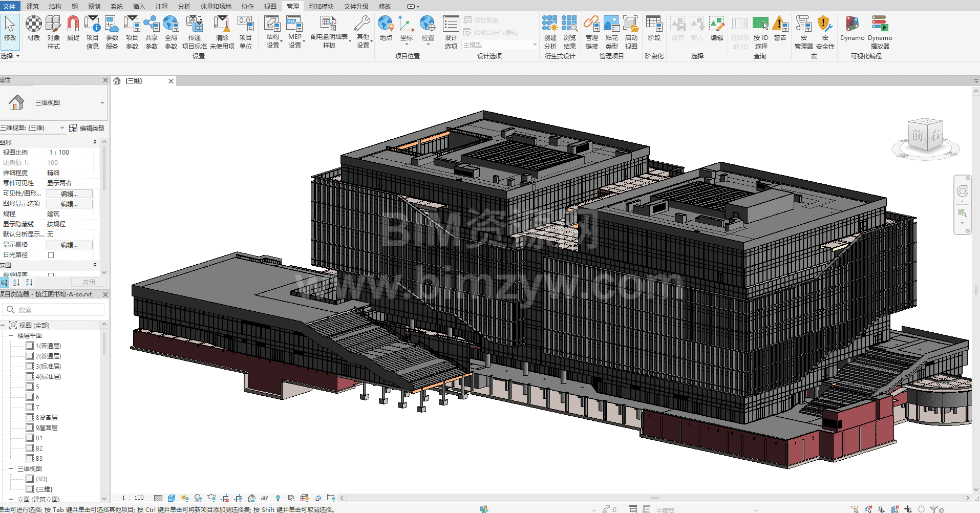Expand the 其他设置 dropdown
This screenshot has width=980, height=513.
(x=363, y=32)
